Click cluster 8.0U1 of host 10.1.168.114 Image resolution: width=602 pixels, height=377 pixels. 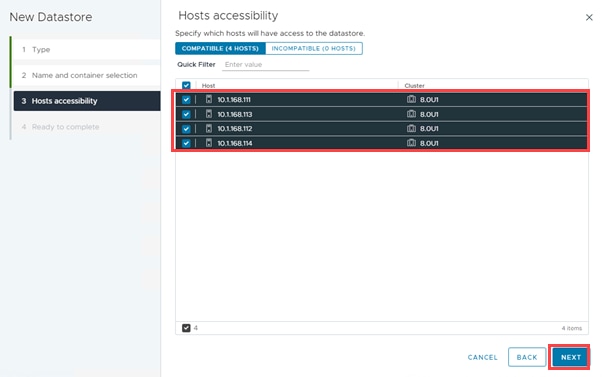429,143
